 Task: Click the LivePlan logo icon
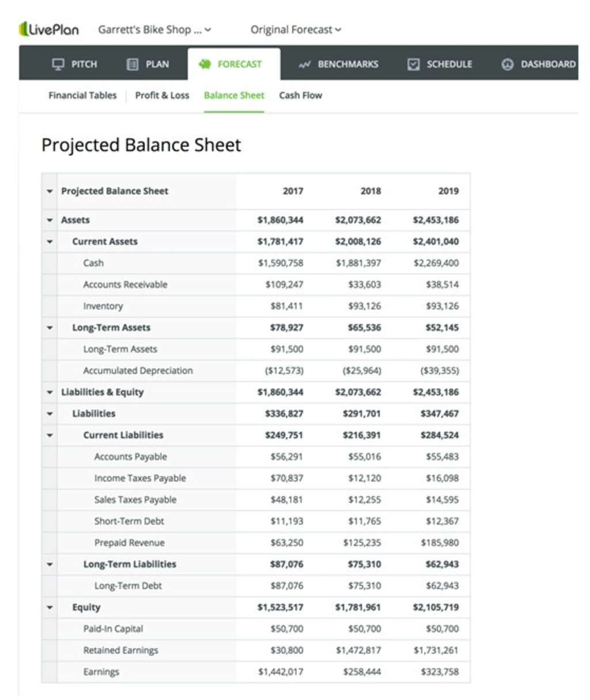click(24, 29)
